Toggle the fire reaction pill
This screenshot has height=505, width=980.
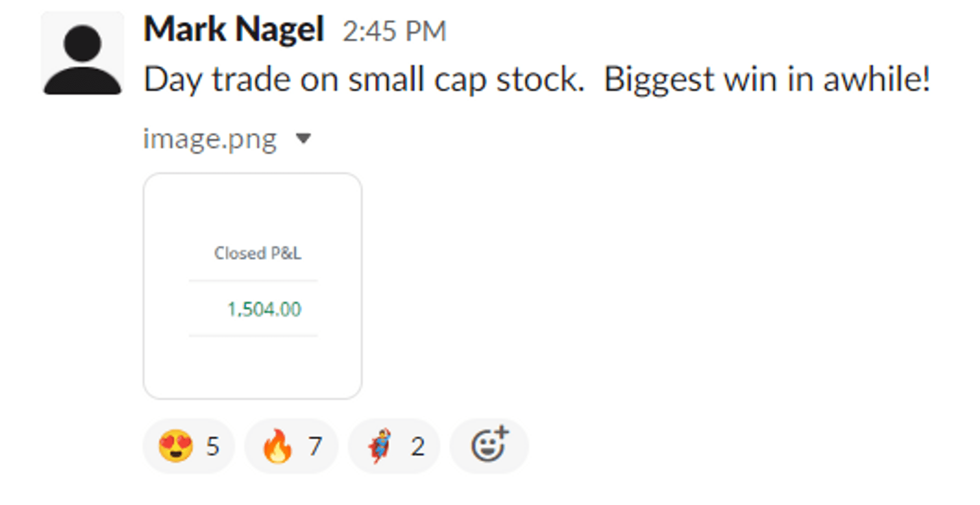click(291, 446)
